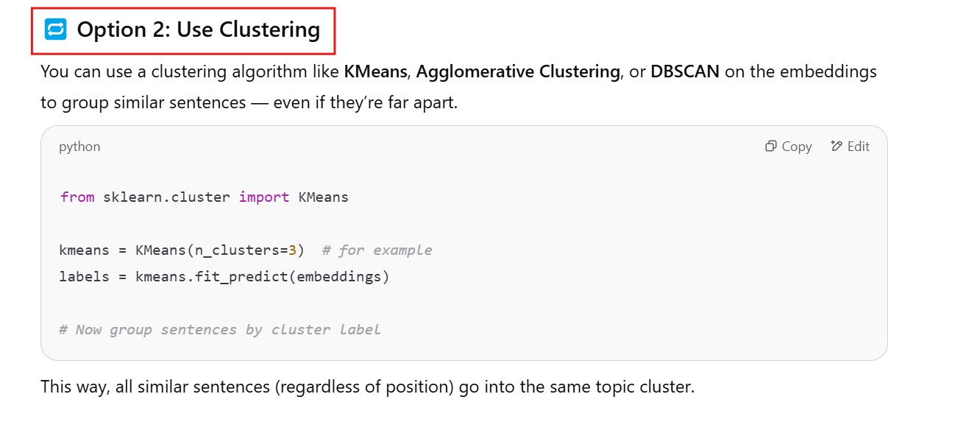
Task: Click the "# for example" comment
Action: click(x=377, y=250)
